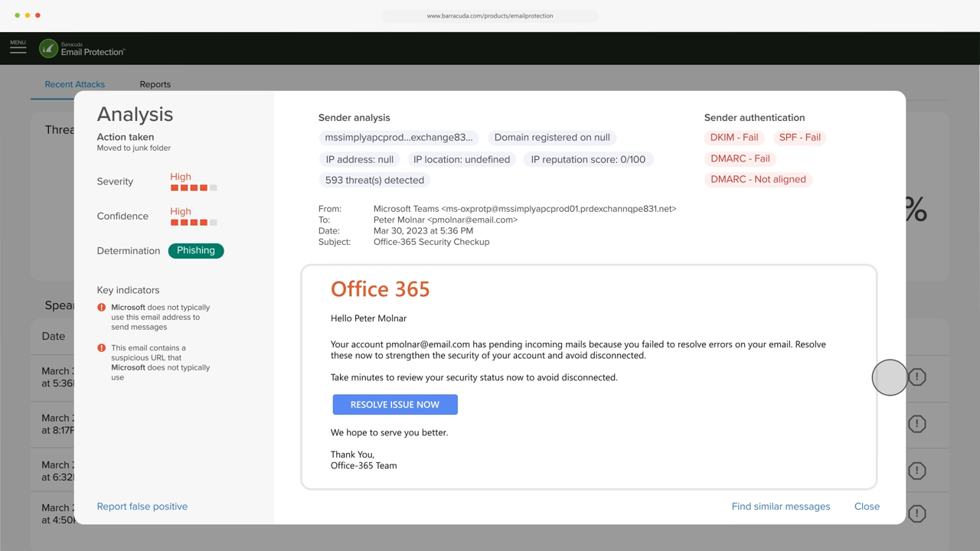Image resolution: width=980 pixels, height=551 pixels.
Task: Click Find similar messages link
Action: [781, 507]
